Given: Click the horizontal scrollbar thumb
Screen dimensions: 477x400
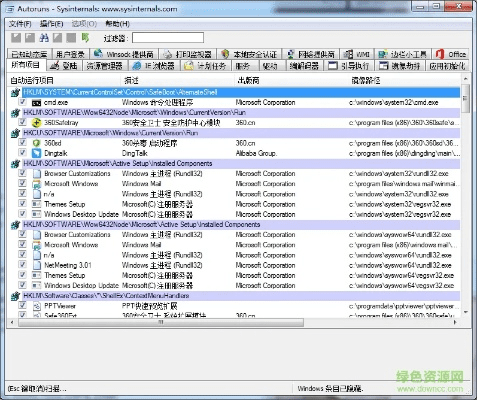Looking at the screenshot, I should click(x=161, y=322).
